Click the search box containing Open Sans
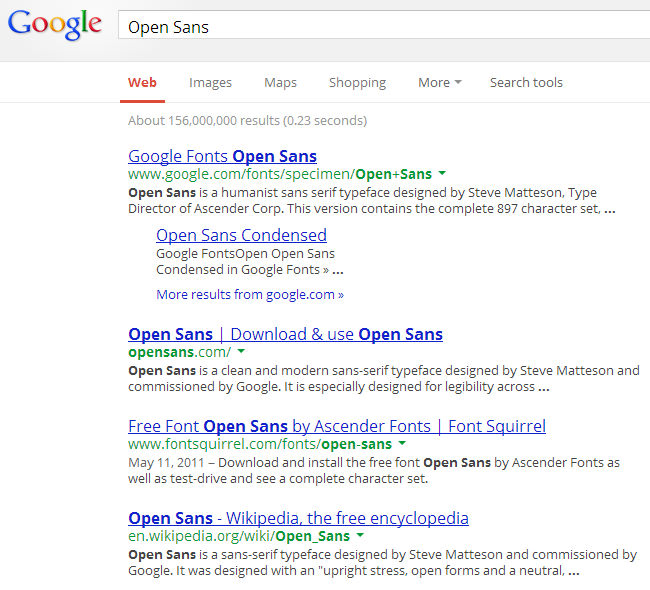Viewport: 650px width, 590px height. [384, 26]
